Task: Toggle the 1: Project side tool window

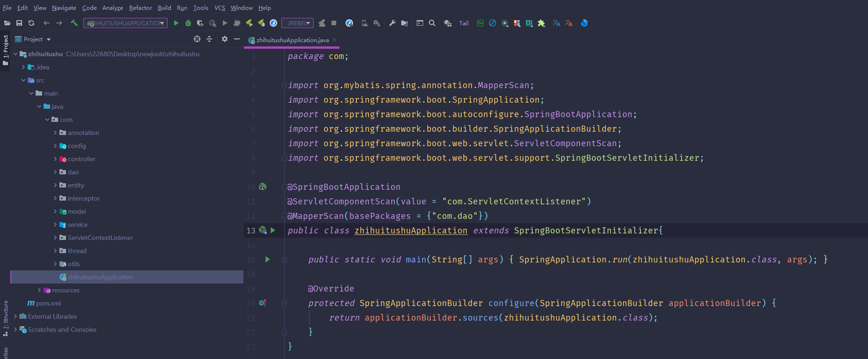Action: pyautogui.click(x=6, y=51)
